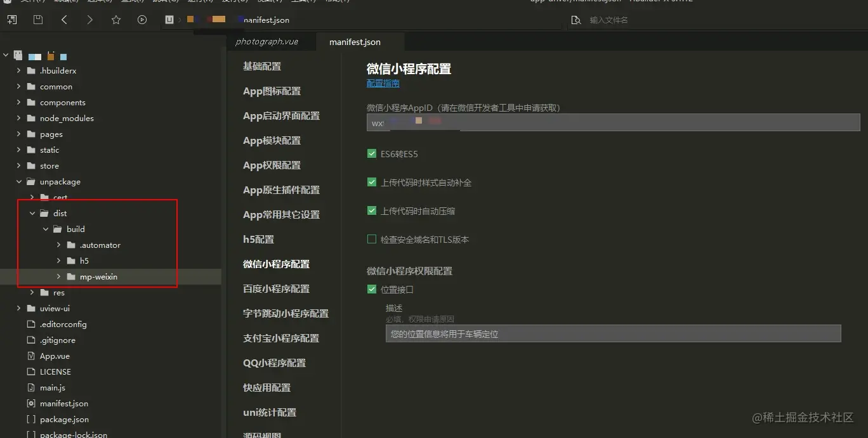Click the run play toolbar icon
The image size is (868, 438).
click(142, 20)
